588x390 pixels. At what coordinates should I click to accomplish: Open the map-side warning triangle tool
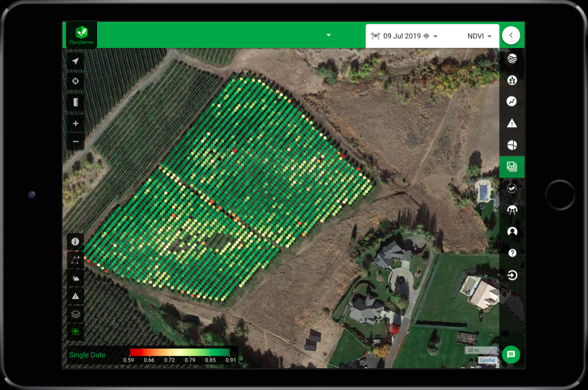(x=75, y=296)
